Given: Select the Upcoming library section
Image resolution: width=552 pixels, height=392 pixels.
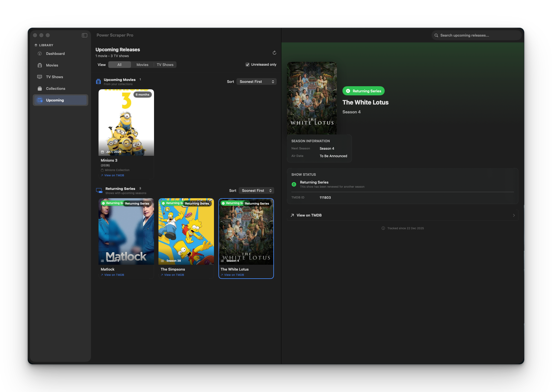Looking at the screenshot, I should coord(55,100).
